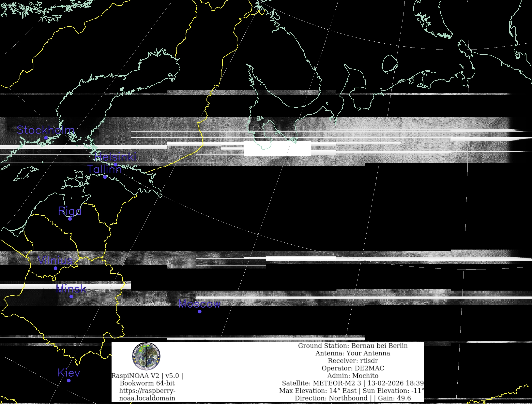Click the Riga city marker dot
This screenshot has width=532, height=404.
point(70,219)
